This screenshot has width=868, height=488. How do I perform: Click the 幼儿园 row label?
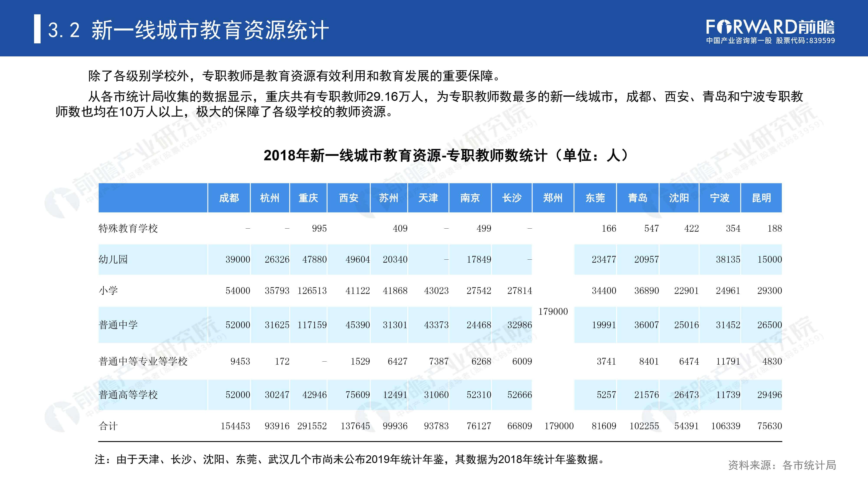pyautogui.click(x=113, y=259)
